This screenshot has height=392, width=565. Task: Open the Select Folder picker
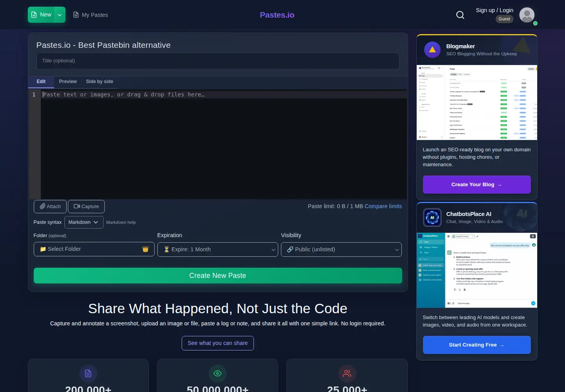click(x=94, y=249)
